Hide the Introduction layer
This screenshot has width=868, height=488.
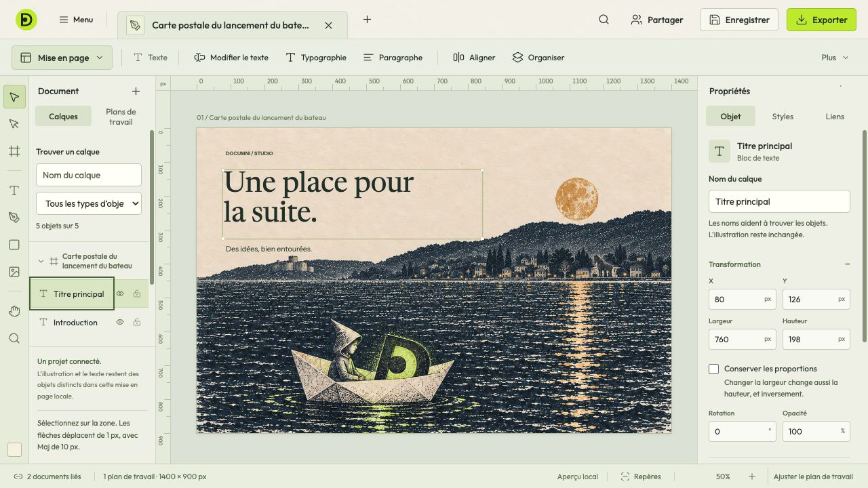pyautogui.click(x=120, y=323)
